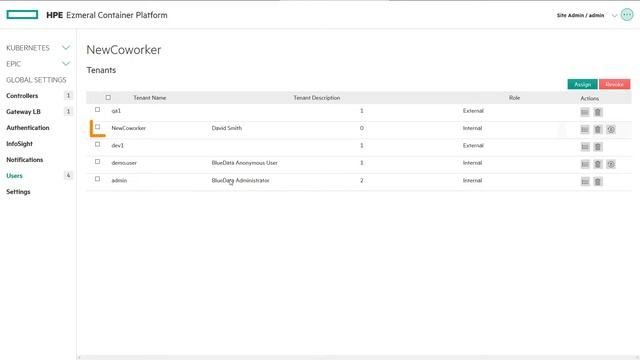The image size is (640, 360).
Task: Open Gateway LB in the sidebar
Action: point(23,111)
